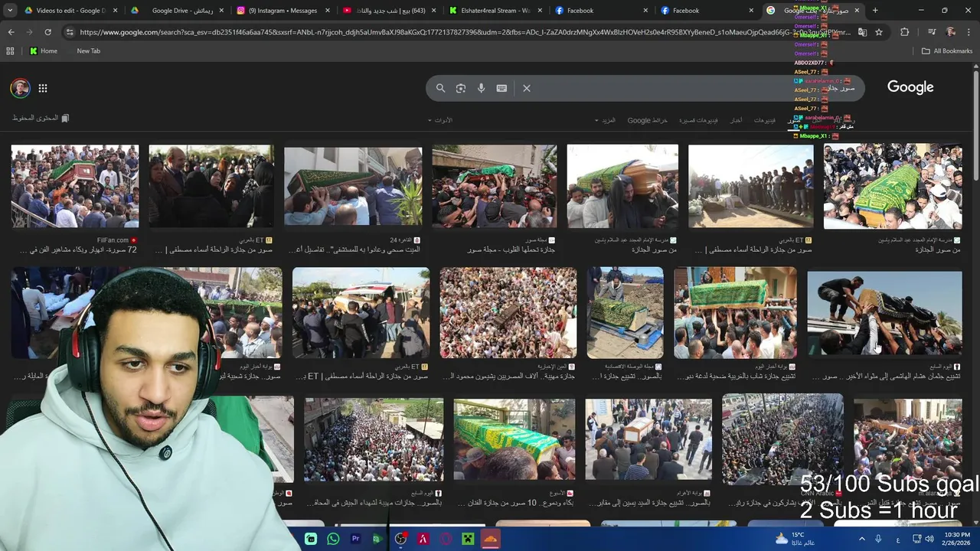Screen dimensions: 980x551
Task: Open the on-screen keyboard input tool
Action: [501, 88]
